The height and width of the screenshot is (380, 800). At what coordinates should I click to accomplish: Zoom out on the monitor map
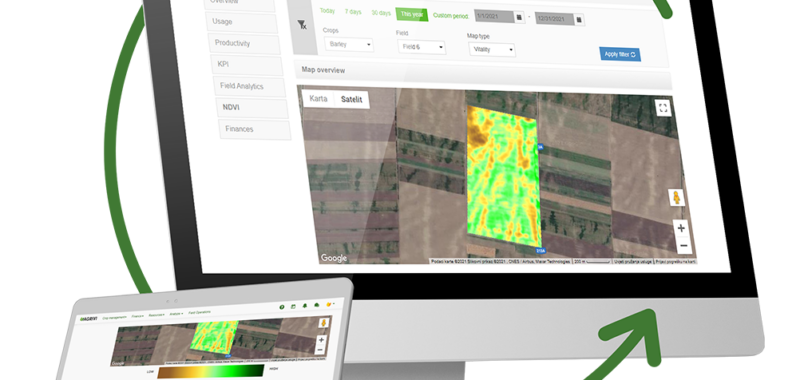coord(684,246)
